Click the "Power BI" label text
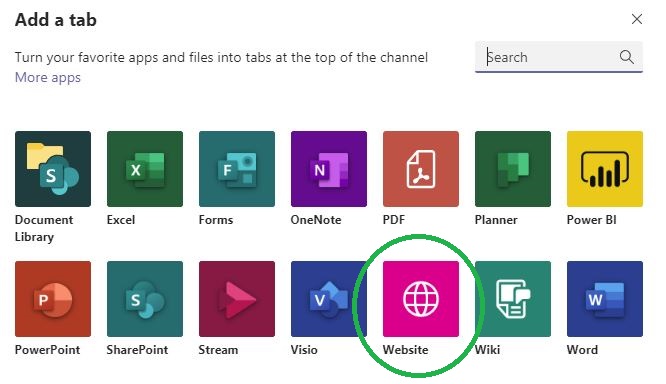 [x=591, y=220]
